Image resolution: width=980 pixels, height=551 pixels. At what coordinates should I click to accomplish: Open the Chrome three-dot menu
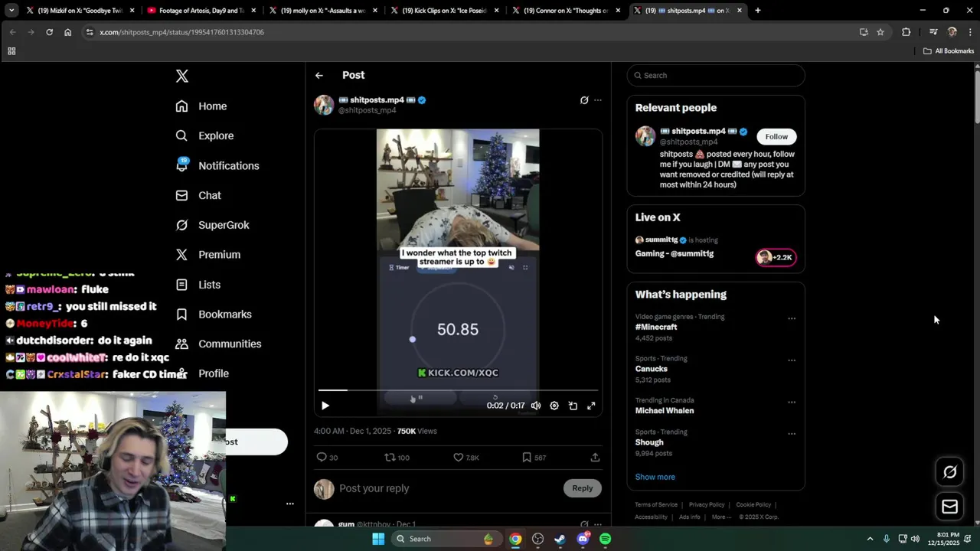tap(970, 32)
